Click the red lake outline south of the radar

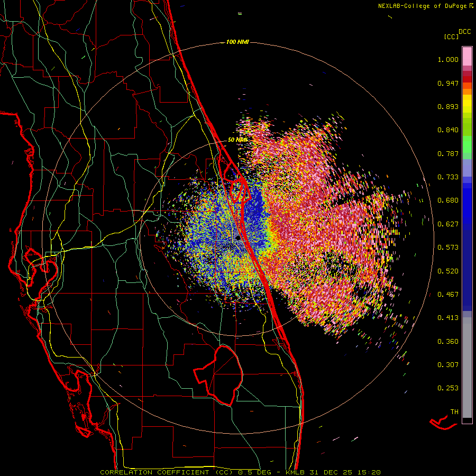point(218,375)
